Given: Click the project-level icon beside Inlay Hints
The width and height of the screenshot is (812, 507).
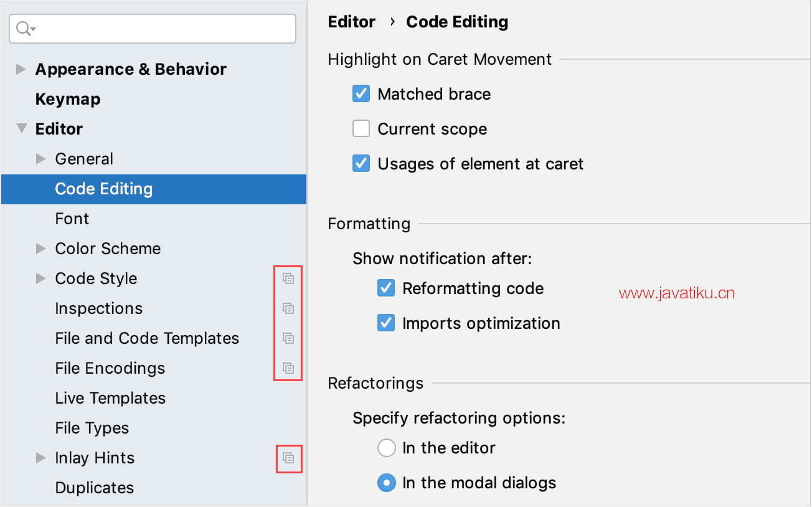Looking at the screenshot, I should click(288, 458).
